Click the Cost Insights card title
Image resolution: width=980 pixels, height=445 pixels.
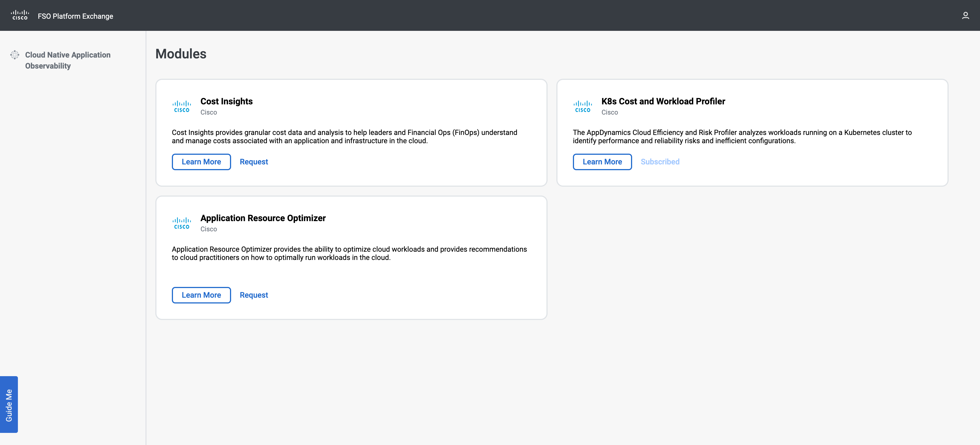226,101
